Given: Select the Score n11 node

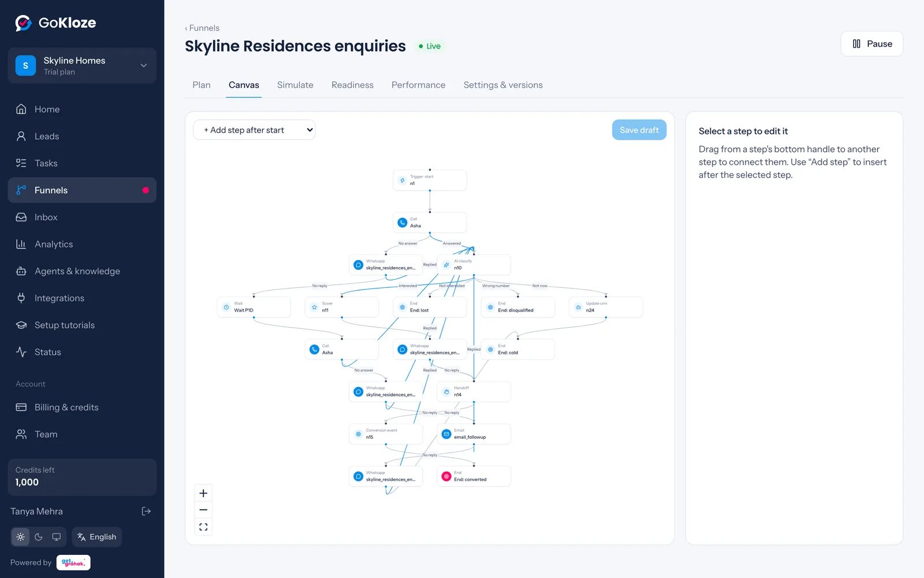Looking at the screenshot, I should click(x=342, y=307).
